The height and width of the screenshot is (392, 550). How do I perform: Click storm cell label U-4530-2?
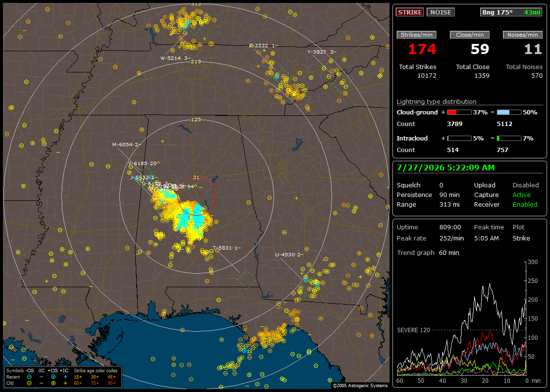[289, 254]
